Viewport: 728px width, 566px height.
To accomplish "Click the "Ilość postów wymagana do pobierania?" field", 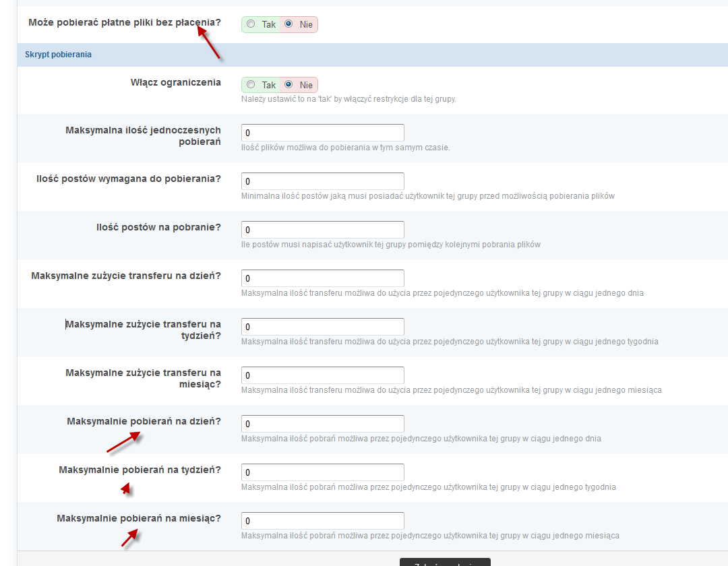I will point(322,181).
